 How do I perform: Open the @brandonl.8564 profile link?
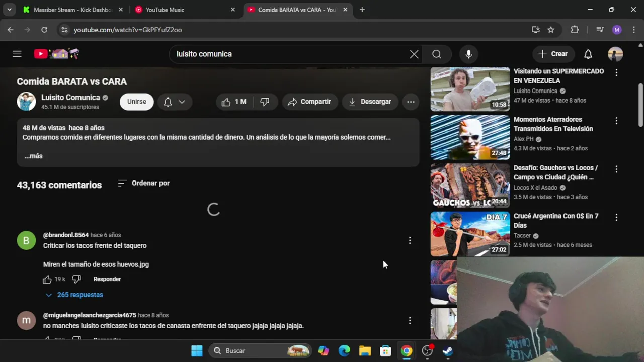(x=66, y=235)
